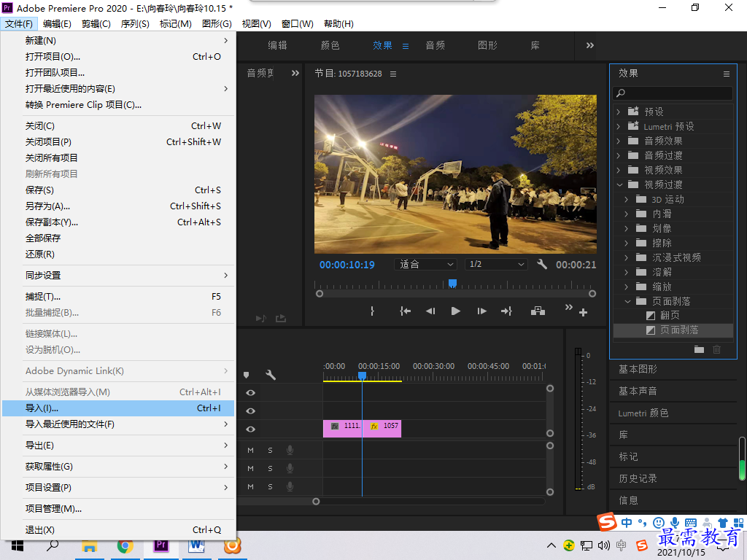Click the effects search magnifier icon
747x560 pixels.
pos(621,93)
